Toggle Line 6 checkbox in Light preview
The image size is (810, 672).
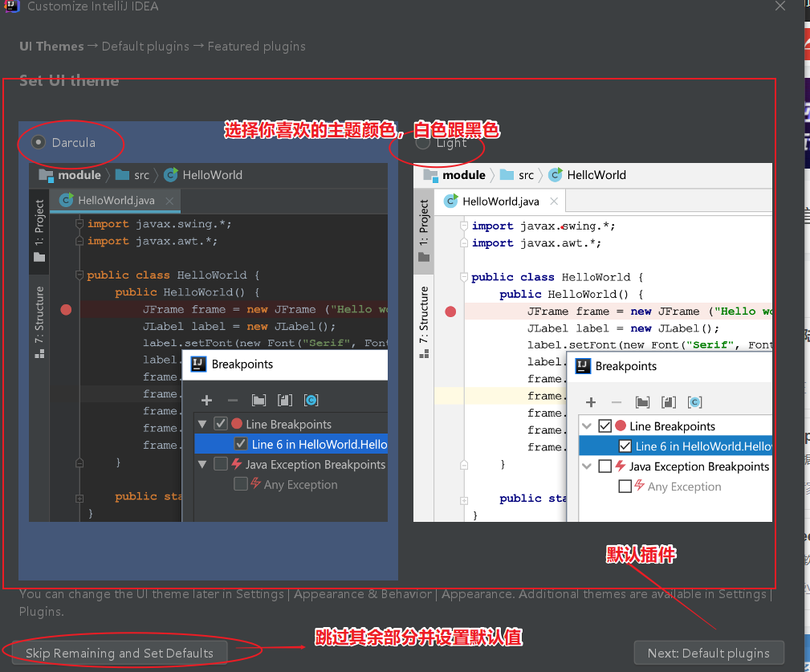[x=625, y=446]
